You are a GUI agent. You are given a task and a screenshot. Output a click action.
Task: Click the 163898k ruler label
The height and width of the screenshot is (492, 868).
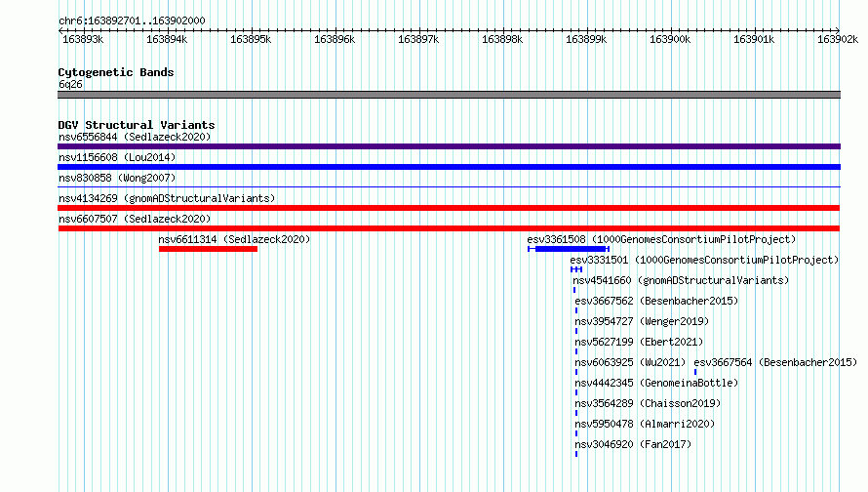click(502, 39)
